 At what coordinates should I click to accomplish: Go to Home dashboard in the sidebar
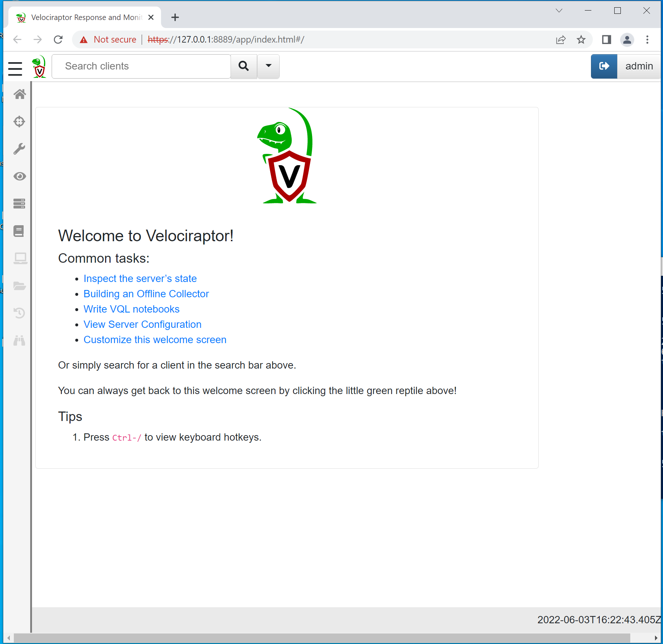[x=20, y=94]
